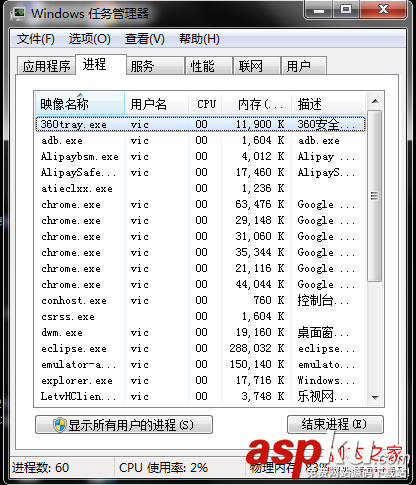
Task: Click the scrollbar up arrow
Action: (375, 101)
